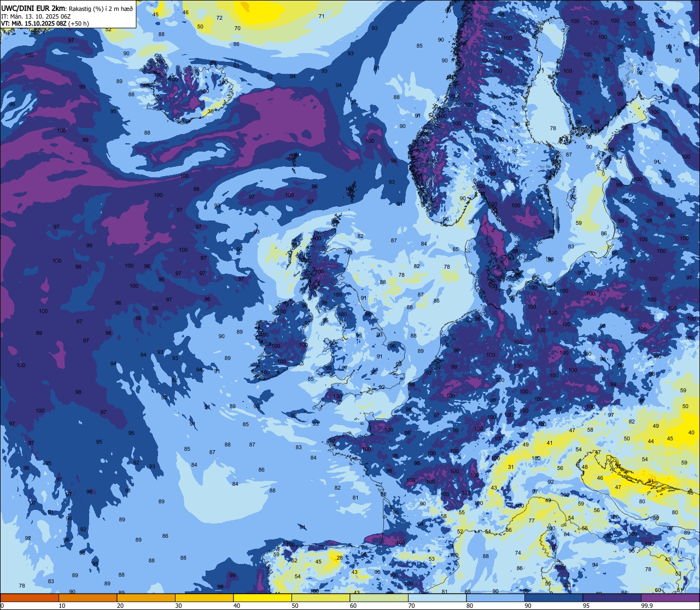Click the map title 'UWC/DINI EUR 2km'

[33, 8]
